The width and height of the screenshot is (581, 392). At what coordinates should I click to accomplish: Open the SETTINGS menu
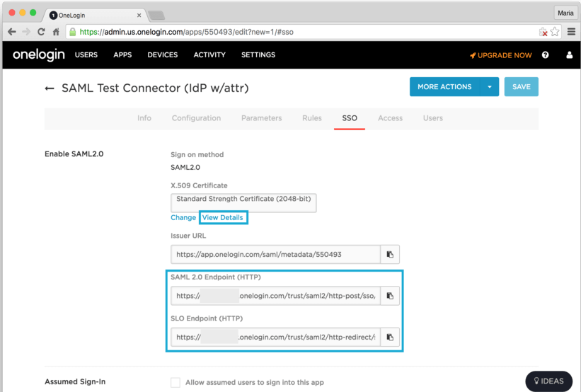click(x=258, y=54)
